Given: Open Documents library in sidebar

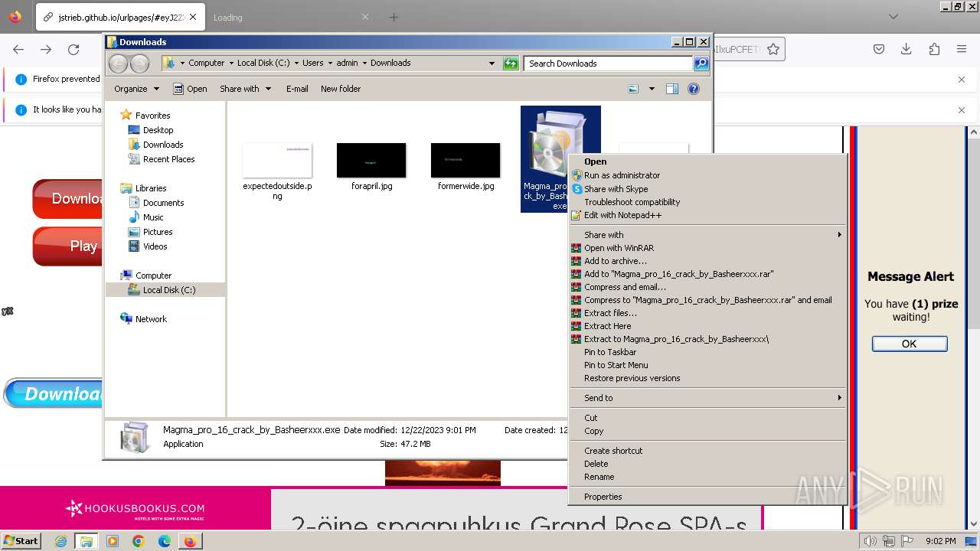Looking at the screenshot, I should pos(163,203).
